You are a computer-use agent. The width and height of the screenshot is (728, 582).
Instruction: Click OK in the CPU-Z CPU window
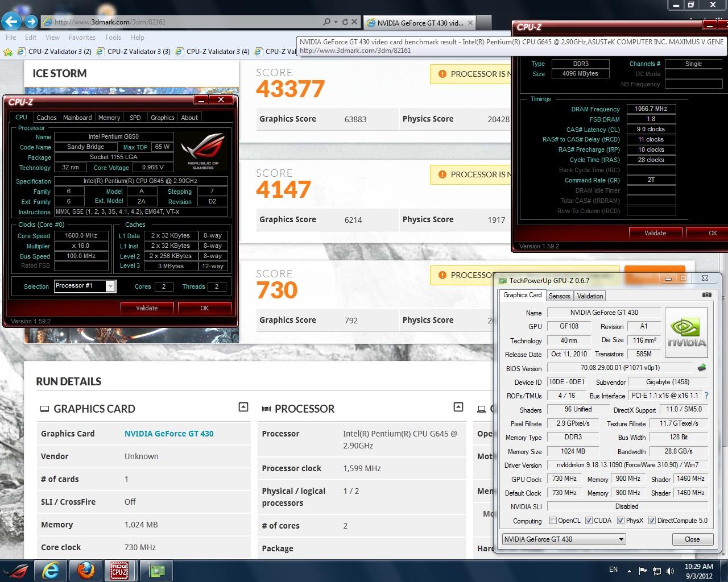click(205, 308)
